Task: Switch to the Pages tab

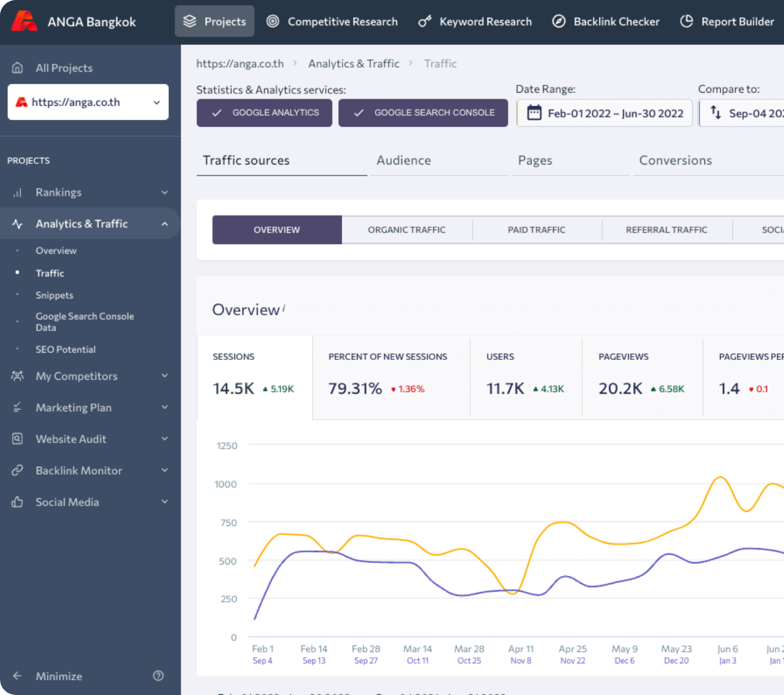Action: [x=570, y=160]
